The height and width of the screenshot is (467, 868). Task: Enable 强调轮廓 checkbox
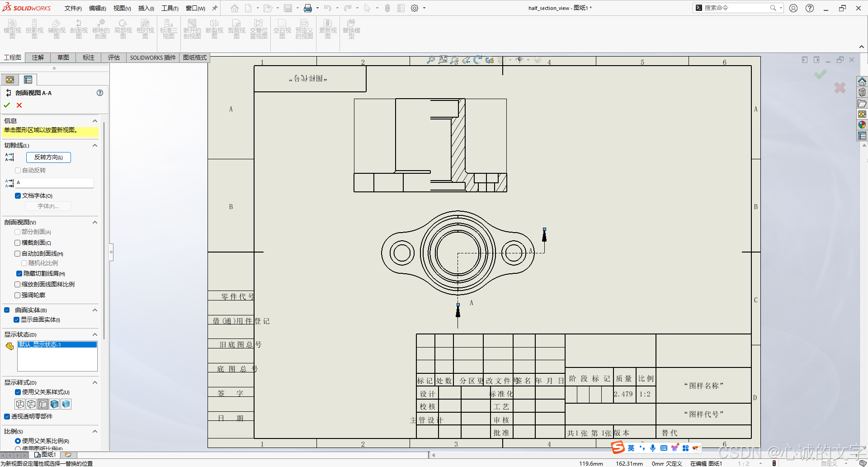coord(18,295)
